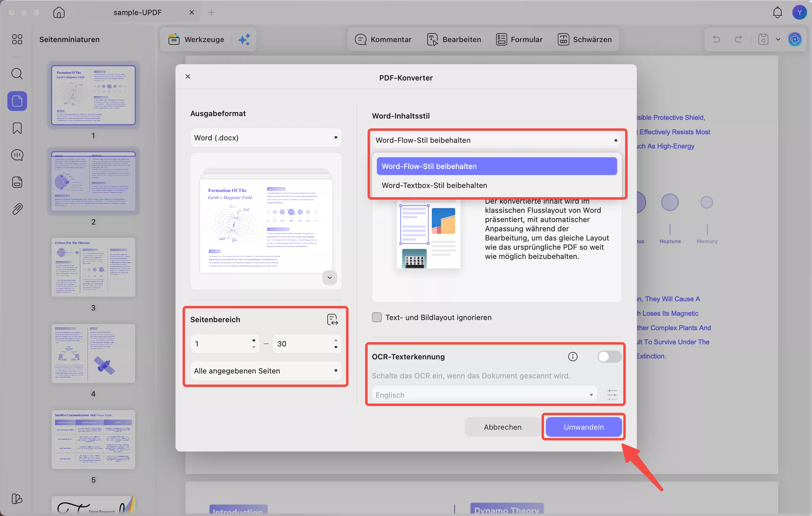The image size is (812, 516).
Task: Click the AI sparkle icon next to Werkzeuge
Action: [x=244, y=39]
